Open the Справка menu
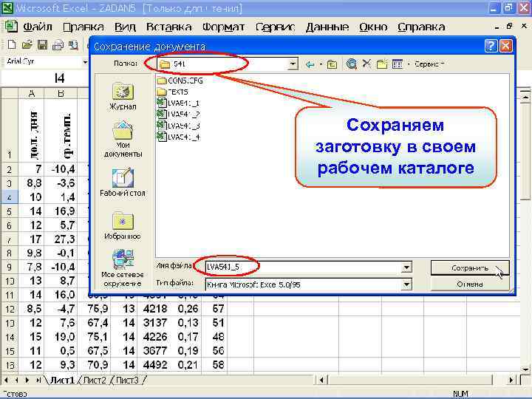The image size is (532, 399). tap(421, 27)
